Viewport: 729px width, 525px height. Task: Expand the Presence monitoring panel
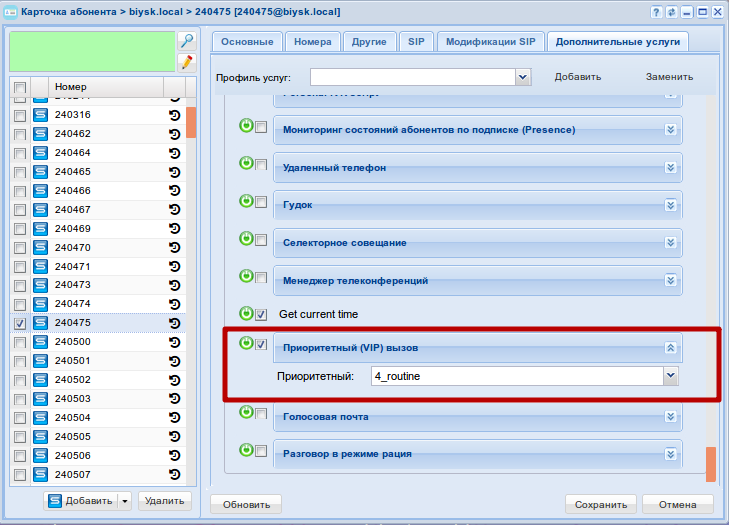pos(670,129)
